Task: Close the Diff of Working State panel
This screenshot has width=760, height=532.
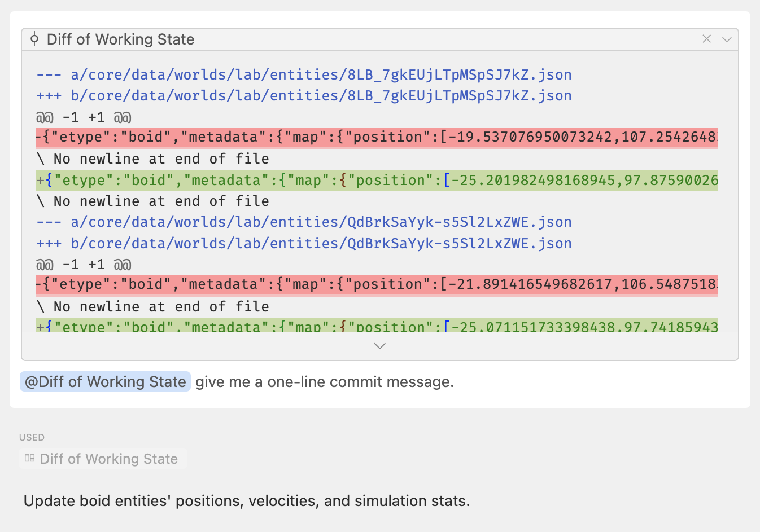Action: pyautogui.click(x=706, y=39)
